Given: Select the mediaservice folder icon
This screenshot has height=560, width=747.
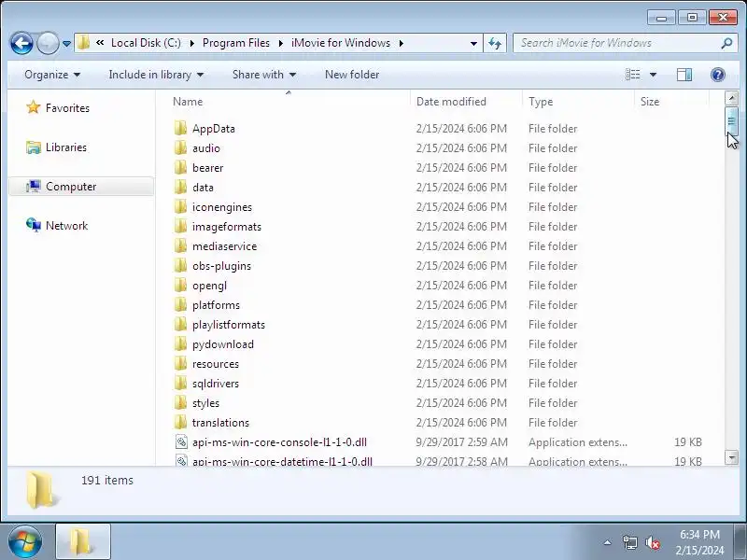Looking at the screenshot, I should click(180, 245).
